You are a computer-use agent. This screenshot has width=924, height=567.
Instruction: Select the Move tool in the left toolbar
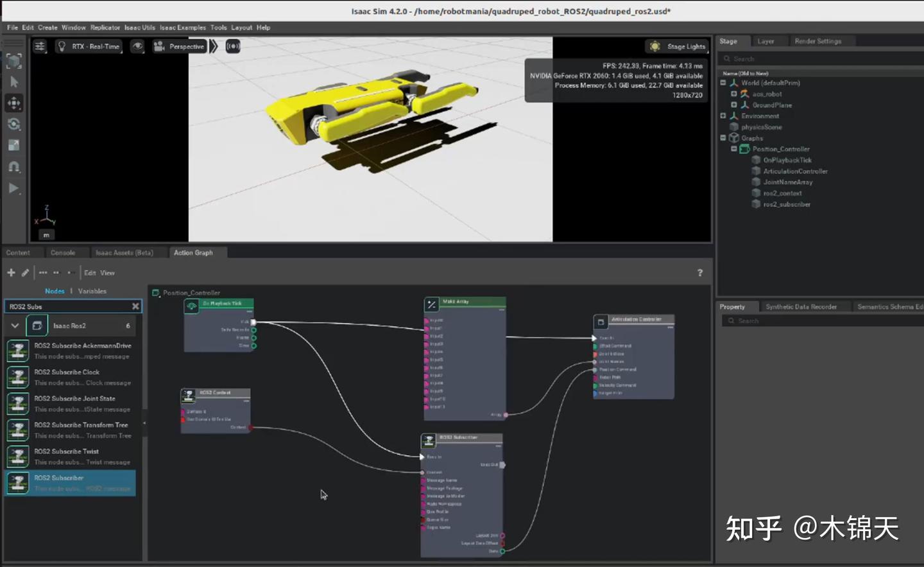tap(13, 103)
